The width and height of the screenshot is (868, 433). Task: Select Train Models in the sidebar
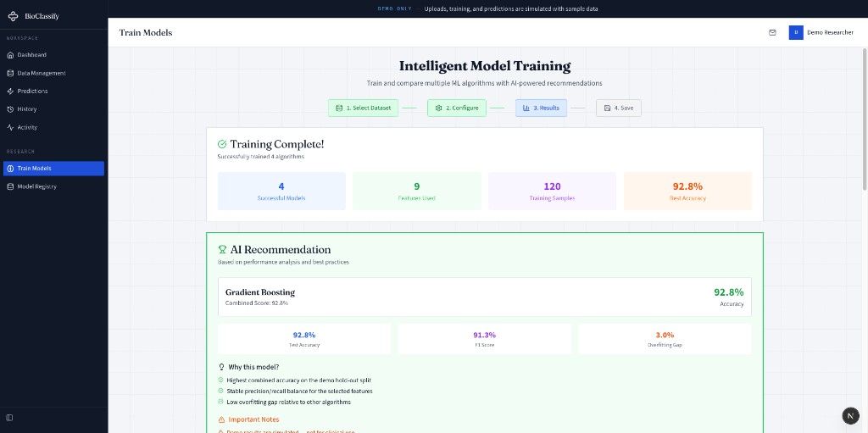tap(53, 169)
